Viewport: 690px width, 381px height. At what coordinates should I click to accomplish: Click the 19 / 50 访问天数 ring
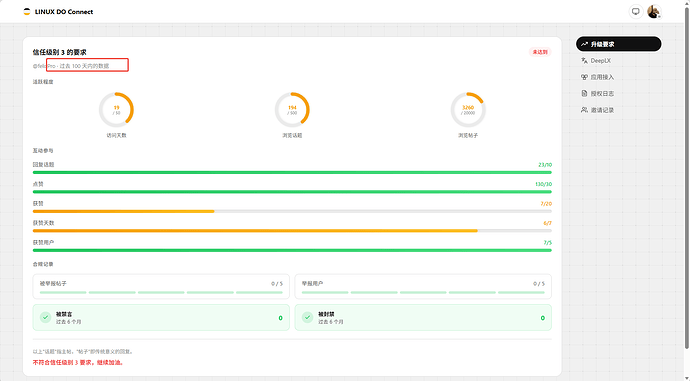116,110
